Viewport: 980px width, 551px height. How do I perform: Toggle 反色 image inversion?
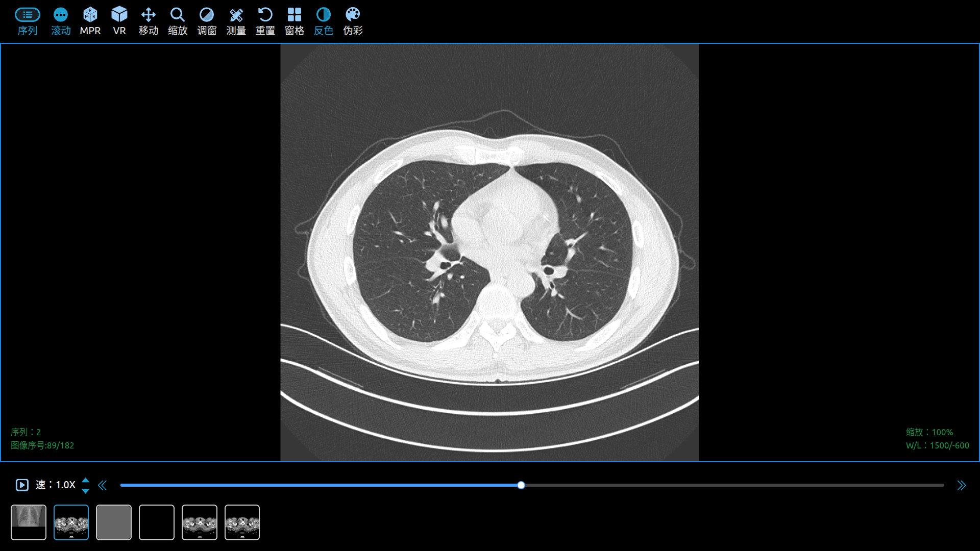click(x=323, y=20)
